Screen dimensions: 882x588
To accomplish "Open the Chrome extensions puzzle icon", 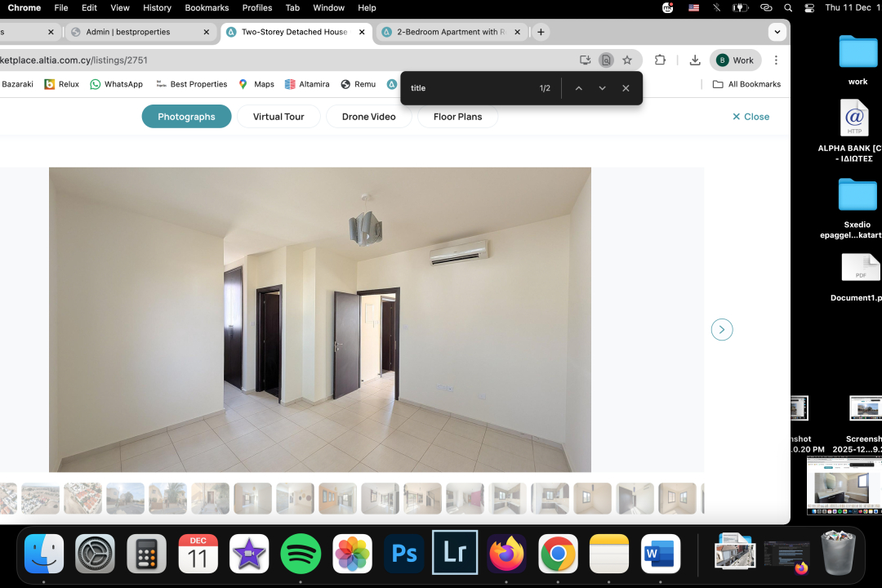I will tap(660, 60).
